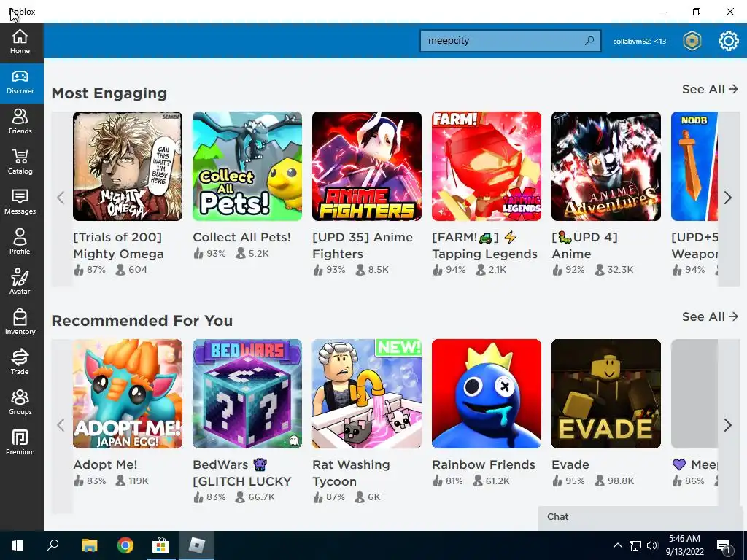Viewport: 747px width, 560px height.
Task: See all Most Engaging games
Action: point(709,89)
